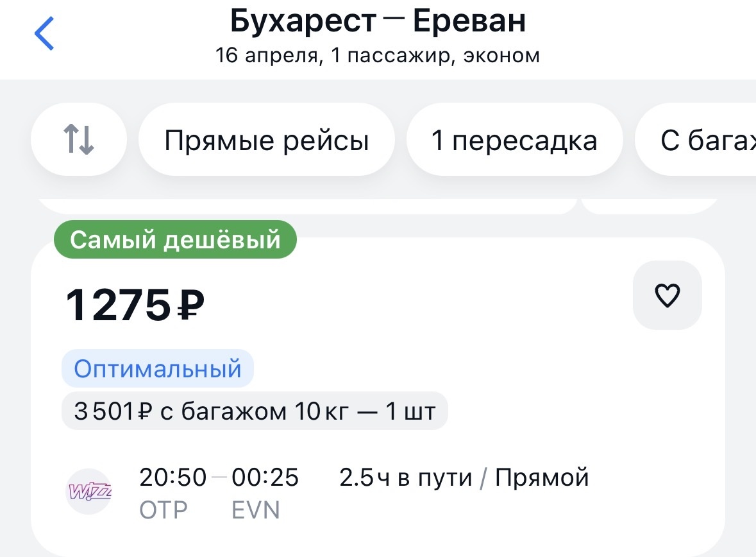The width and height of the screenshot is (756, 557).
Task: Tap the Бухарест — Ереван route header
Action: point(378,20)
